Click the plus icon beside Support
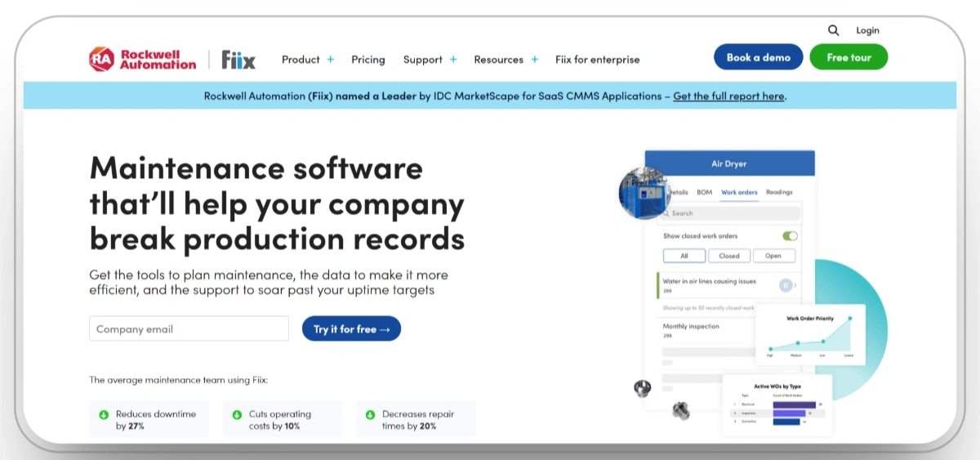The image size is (980, 460). pos(453,60)
